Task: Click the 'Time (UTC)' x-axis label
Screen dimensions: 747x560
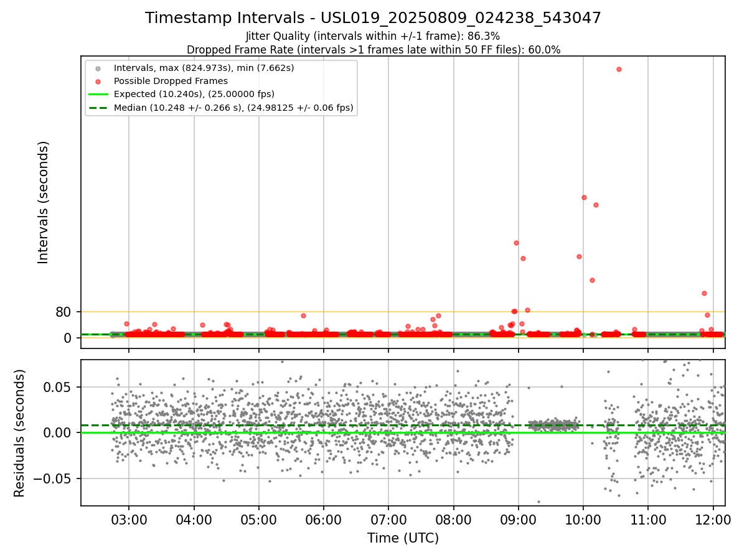Action: pos(403,538)
